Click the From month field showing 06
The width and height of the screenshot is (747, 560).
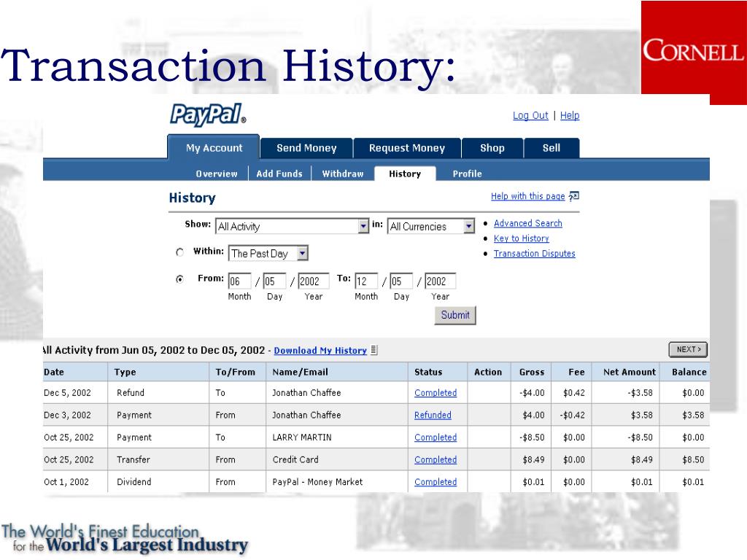point(239,281)
